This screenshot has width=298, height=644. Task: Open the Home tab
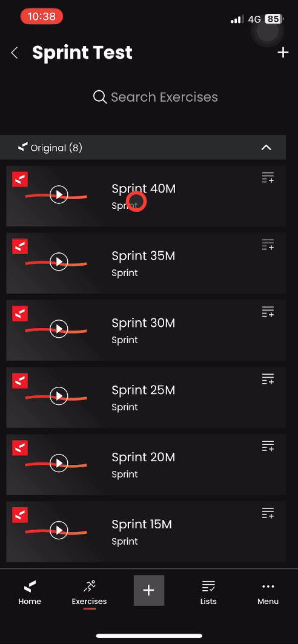tap(30, 593)
